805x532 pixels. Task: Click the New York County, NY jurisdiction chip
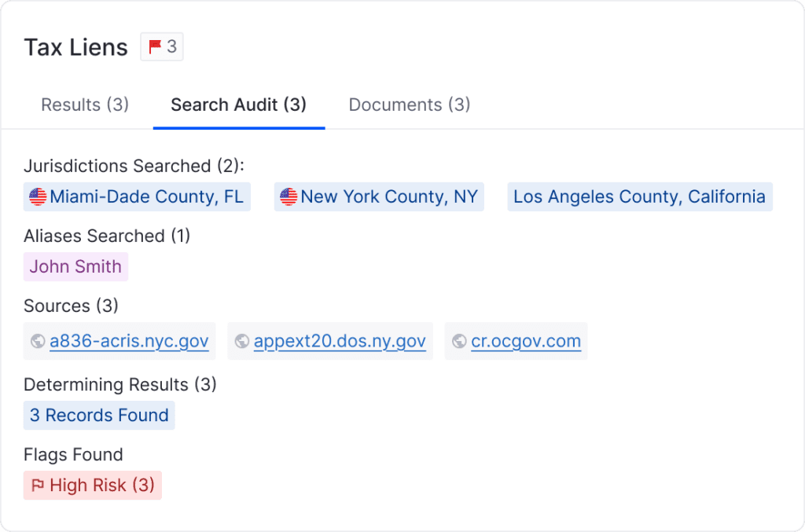tap(379, 196)
